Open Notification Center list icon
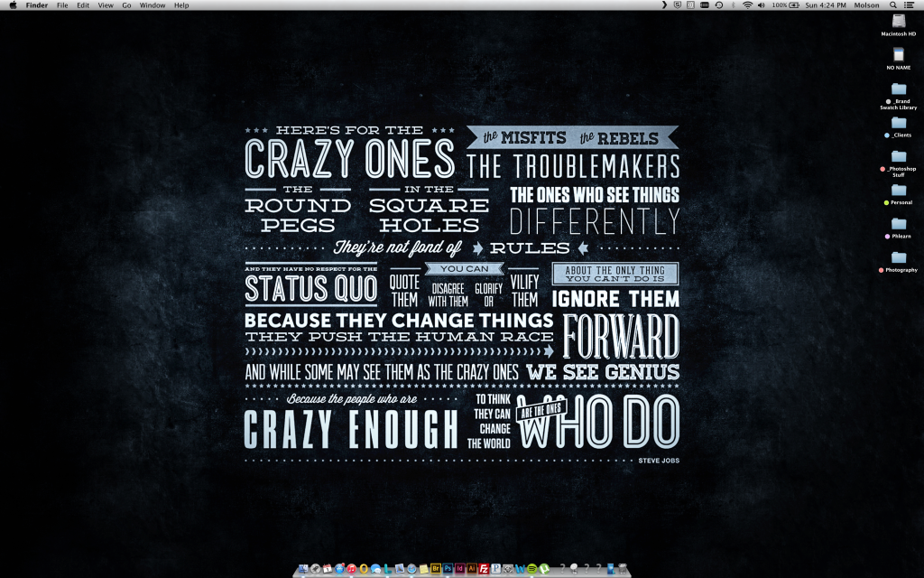Image resolution: width=924 pixels, height=578 pixels. pos(910,5)
